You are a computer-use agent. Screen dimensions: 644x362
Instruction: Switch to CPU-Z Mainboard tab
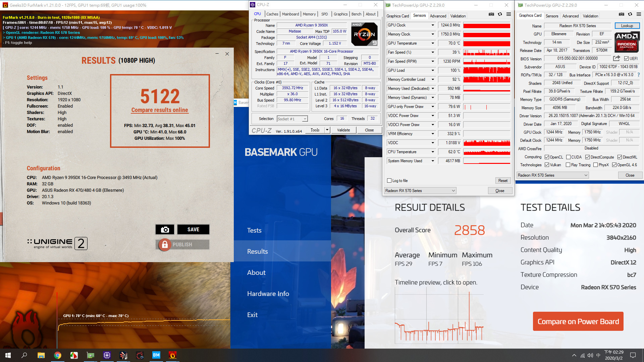(x=290, y=14)
